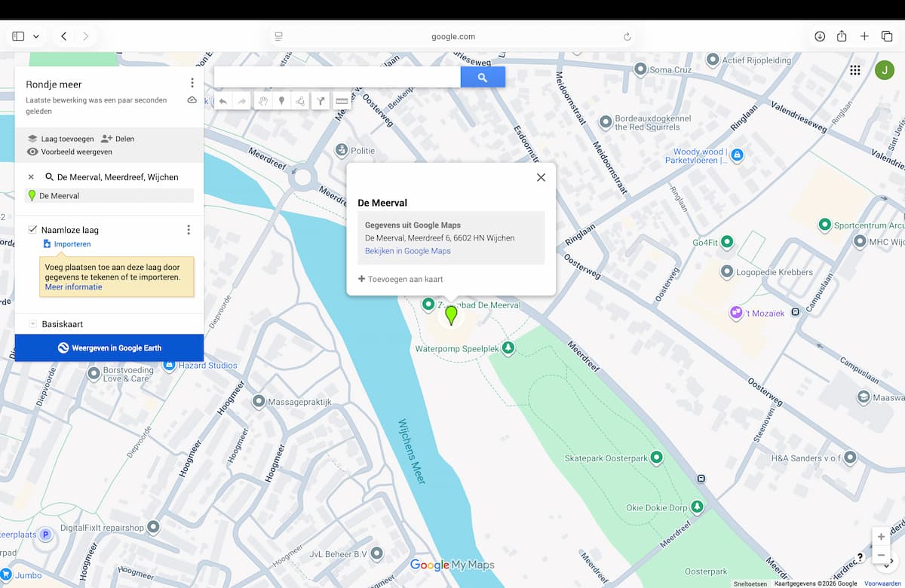Zoom in with the plus button
The height and width of the screenshot is (588, 905).
click(881, 537)
